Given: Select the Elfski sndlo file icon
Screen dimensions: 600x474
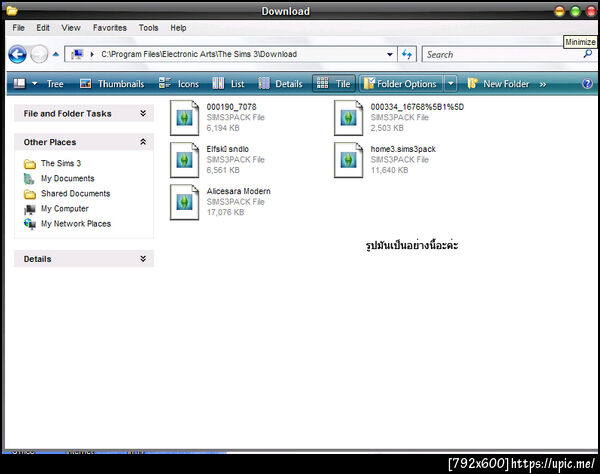Looking at the screenshot, I should pyautogui.click(x=184, y=160).
